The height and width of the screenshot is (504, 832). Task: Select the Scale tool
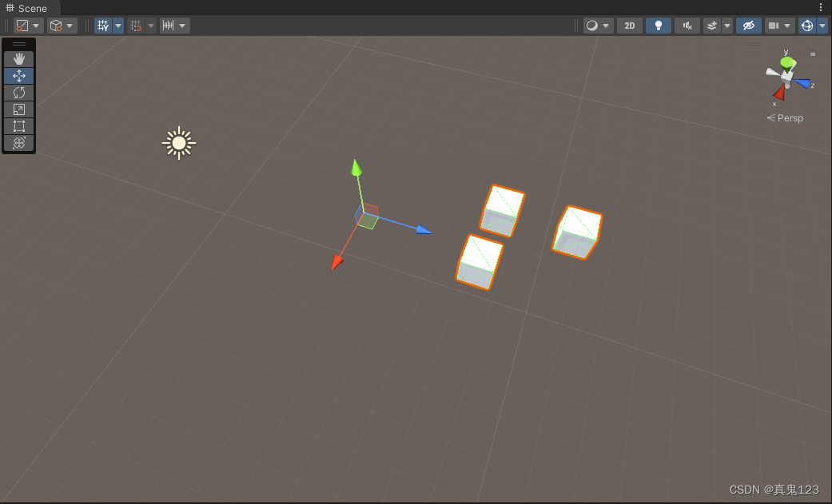tap(19, 109)
